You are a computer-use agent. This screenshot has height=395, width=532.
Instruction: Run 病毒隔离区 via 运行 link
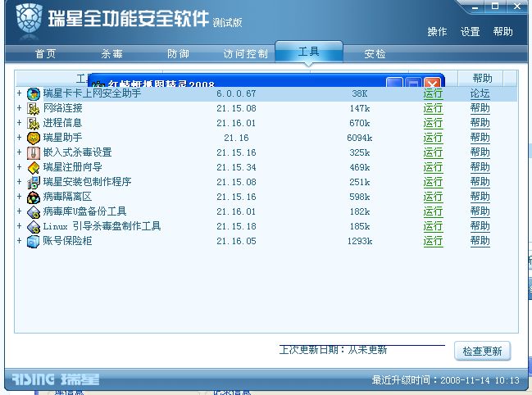pos(433,197)
